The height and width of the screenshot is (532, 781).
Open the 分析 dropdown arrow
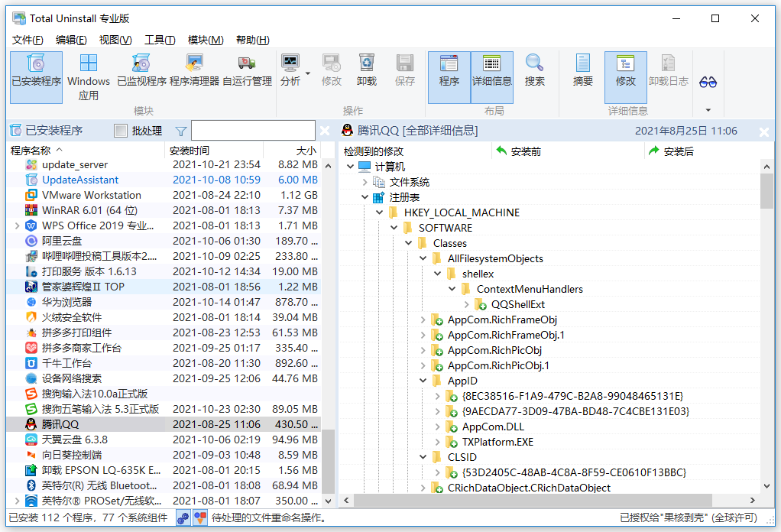pos(308,73)
